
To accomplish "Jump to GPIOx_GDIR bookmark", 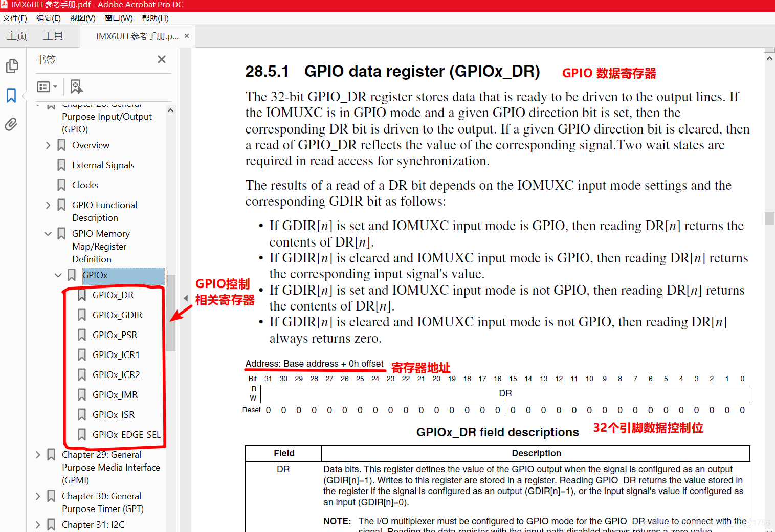I will [x=117, y=315].
